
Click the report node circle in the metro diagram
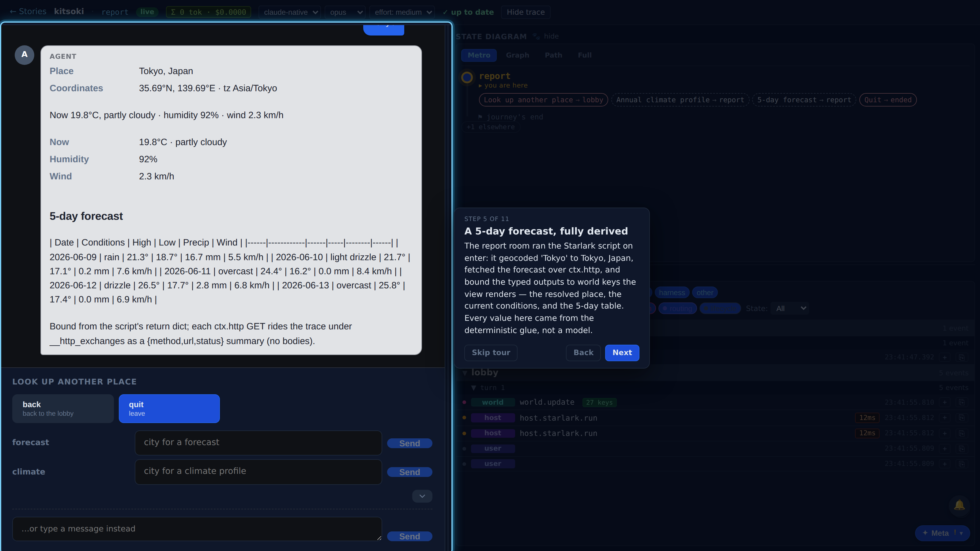point(467,77)
